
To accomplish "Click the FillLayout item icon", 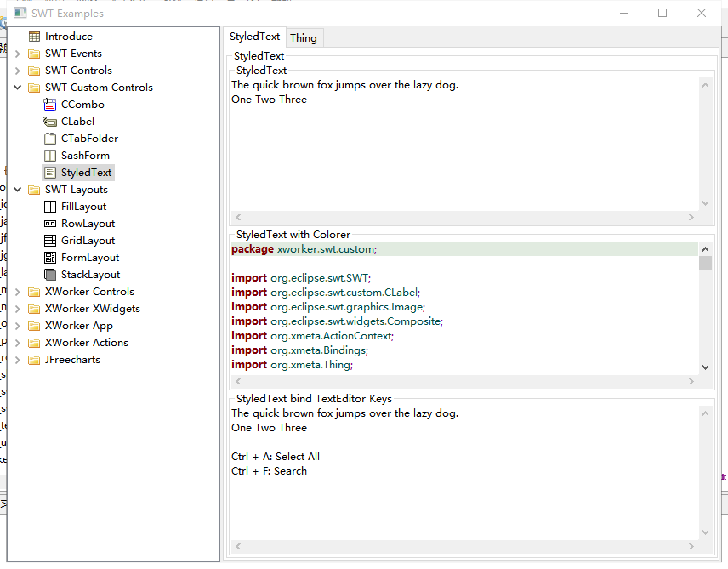I will pyautogui.click(x=49, y=207).
